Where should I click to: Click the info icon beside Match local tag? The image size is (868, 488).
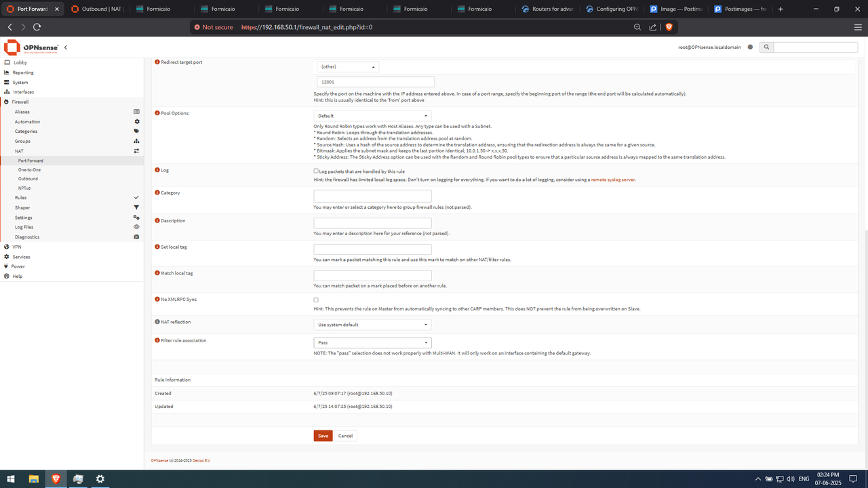[x=157, y=273]
